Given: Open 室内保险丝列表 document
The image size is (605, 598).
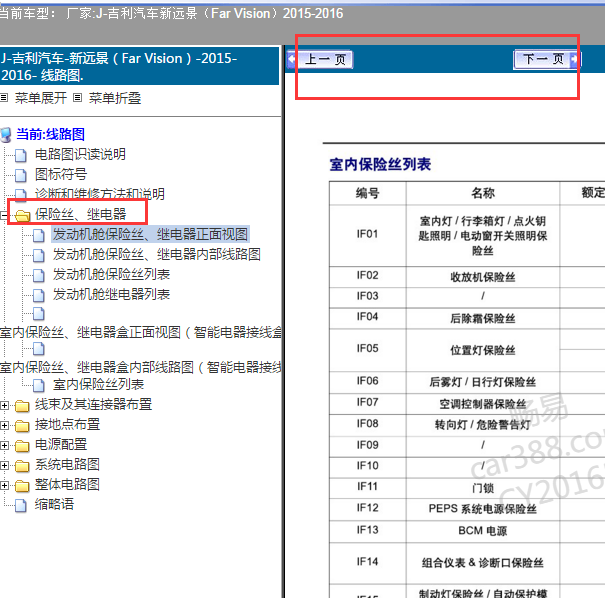Looking at the screenshot, I should click(x=98, y=384).
